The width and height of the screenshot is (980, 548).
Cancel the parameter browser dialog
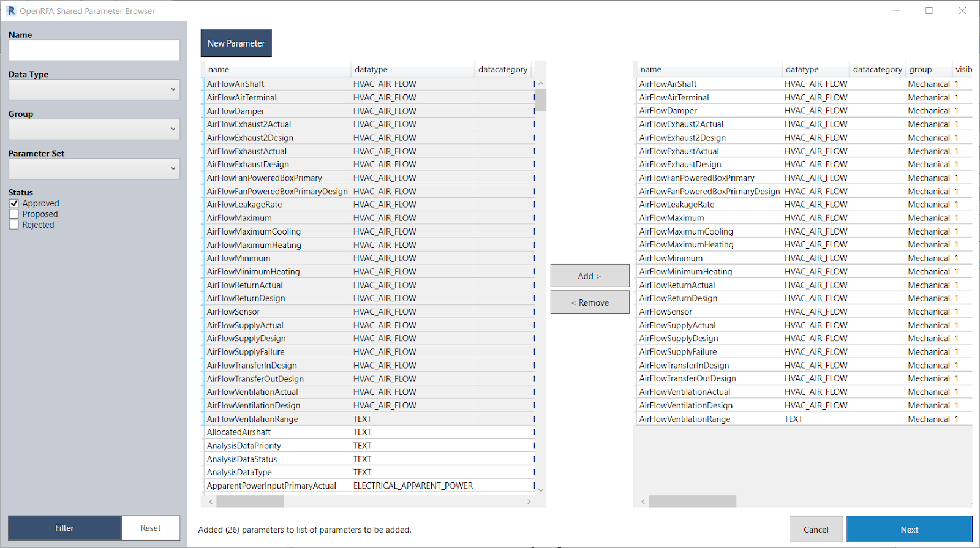(816, 529)
